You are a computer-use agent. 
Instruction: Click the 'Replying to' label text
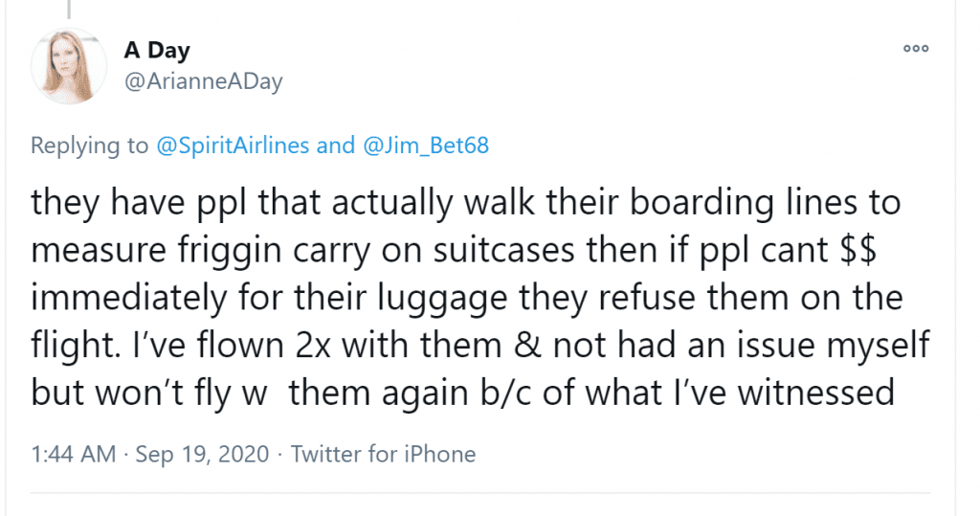click(89, 146)
